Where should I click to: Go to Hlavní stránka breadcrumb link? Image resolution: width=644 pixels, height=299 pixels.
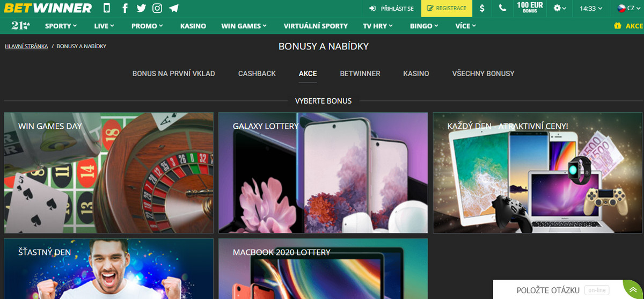pyautogui.click(x=26, y=46)
